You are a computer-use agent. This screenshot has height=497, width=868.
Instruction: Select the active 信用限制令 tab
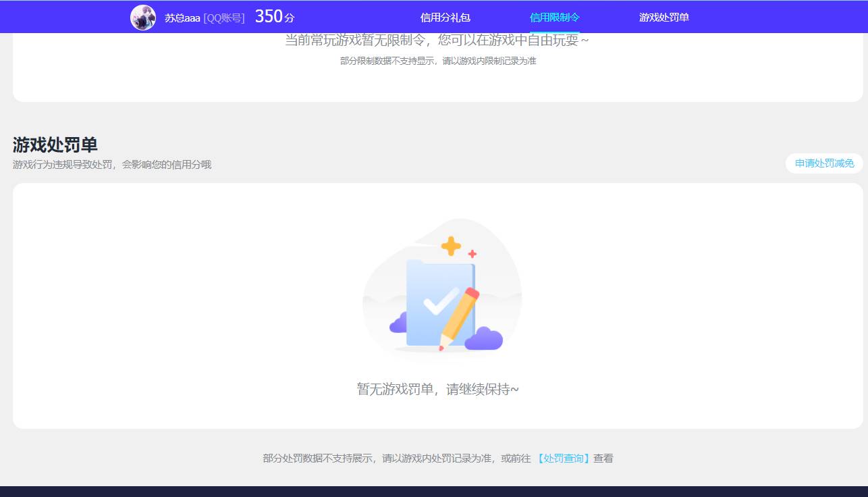tap(553, 17)
